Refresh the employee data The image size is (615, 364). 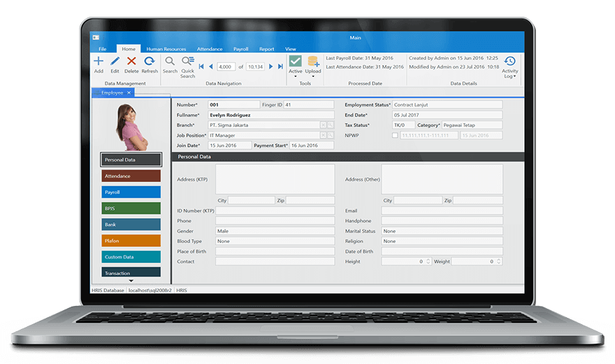tap(150, 63)
